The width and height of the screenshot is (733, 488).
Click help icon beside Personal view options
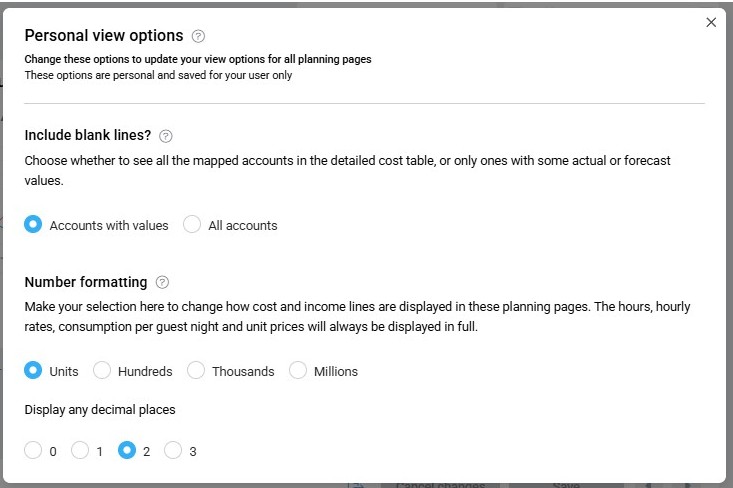(x=198, y=36)
